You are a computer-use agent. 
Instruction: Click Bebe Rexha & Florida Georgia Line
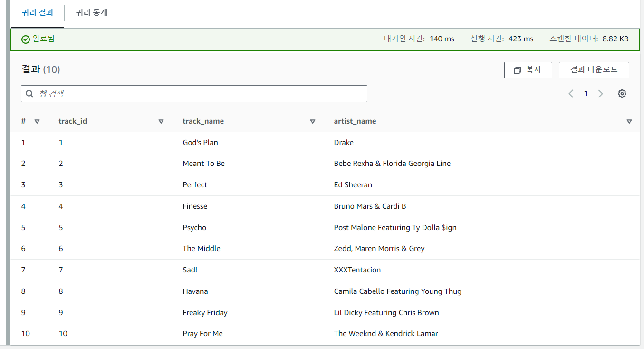(x=392, y=164)
